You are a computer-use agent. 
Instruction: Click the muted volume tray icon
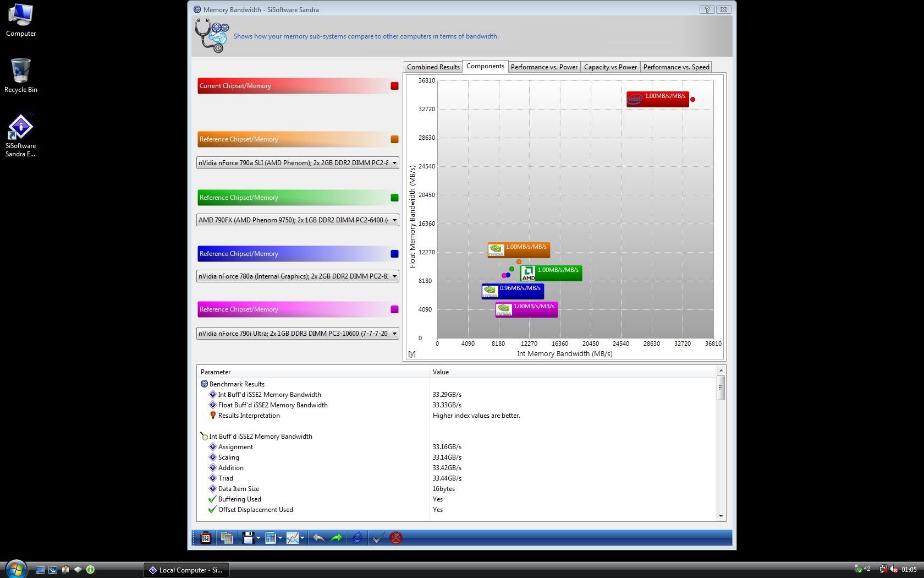(x=894, y=569)
